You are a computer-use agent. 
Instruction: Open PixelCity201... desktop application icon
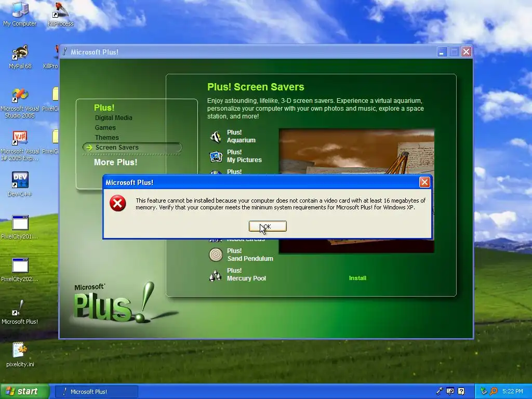coord(20,227)
